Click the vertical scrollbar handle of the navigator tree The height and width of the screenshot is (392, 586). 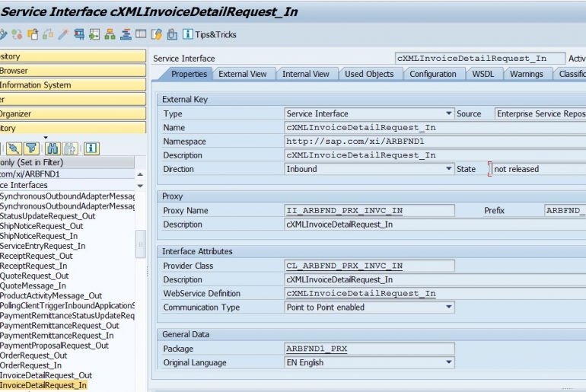[x=141, y=244]
